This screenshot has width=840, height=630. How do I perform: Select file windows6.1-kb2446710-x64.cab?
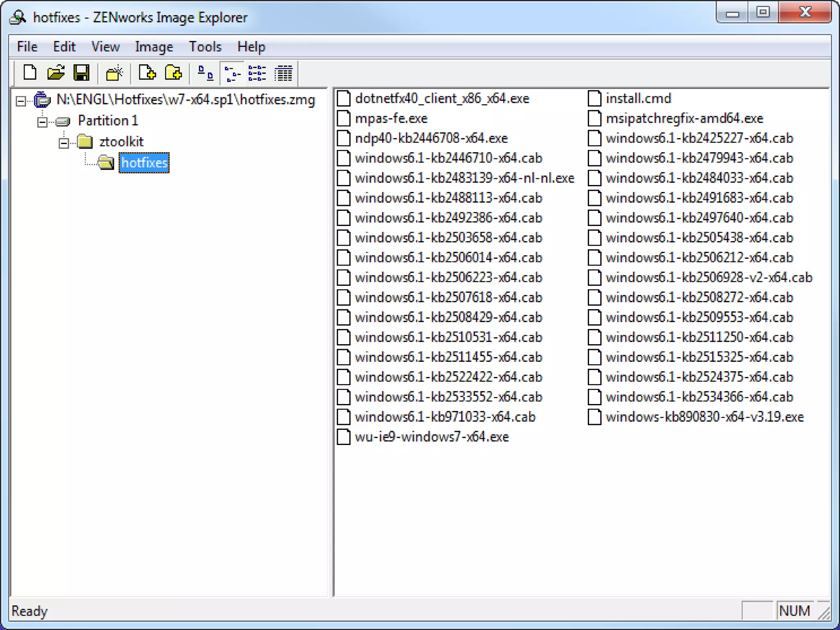[x=449, y=158]
